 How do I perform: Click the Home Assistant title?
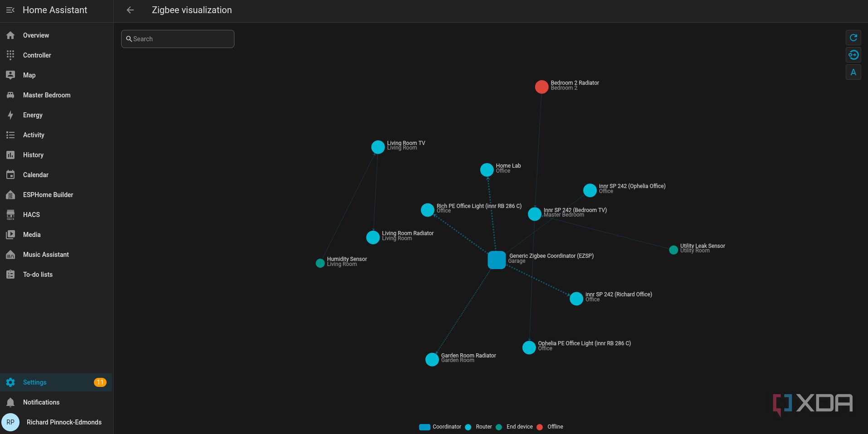pos(55,10)
